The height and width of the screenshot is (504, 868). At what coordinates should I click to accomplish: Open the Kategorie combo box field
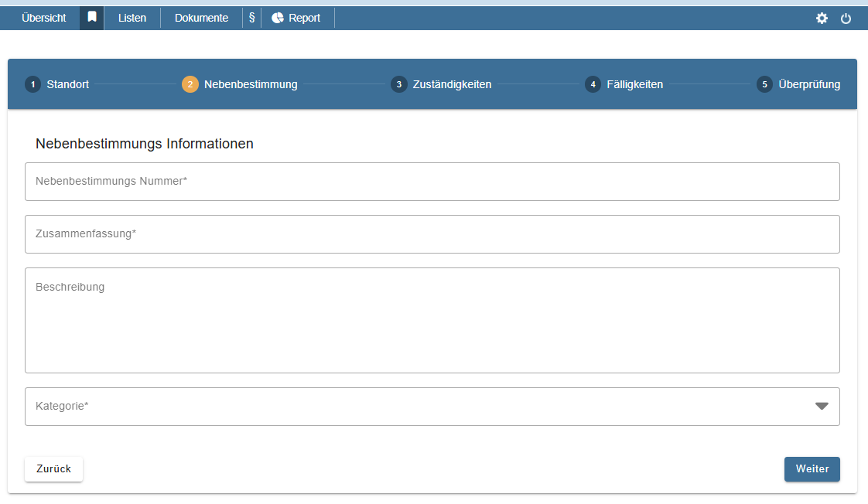click(x=418, y=407)
